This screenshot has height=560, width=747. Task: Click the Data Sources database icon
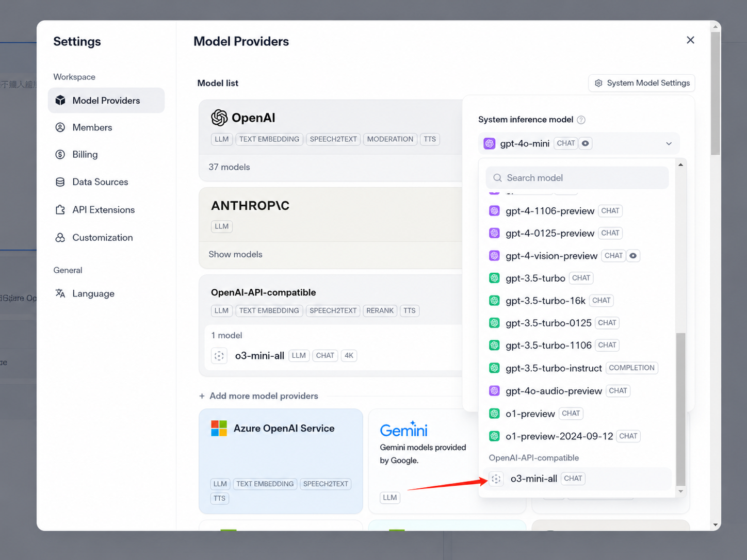pos(60,182)
